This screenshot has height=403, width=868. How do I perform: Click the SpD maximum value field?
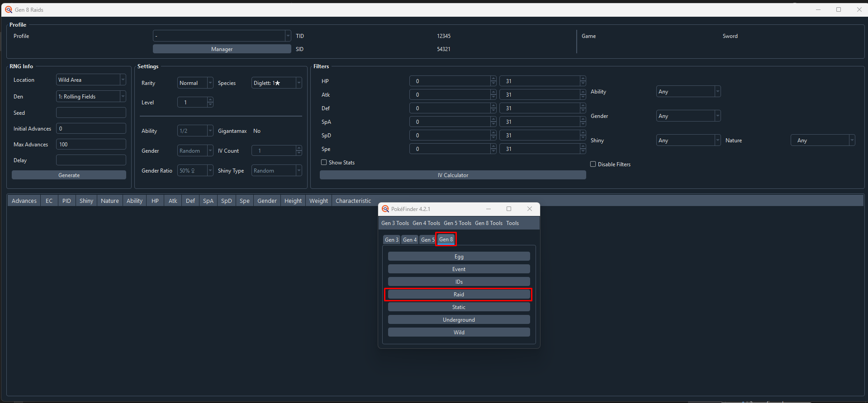click(x=542, y=135)
